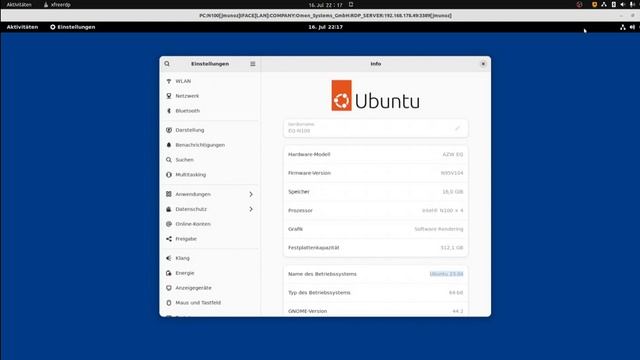Open the Suchen settings entry
The width and height of the screenshot is (640, 360).
pos(210,160)
